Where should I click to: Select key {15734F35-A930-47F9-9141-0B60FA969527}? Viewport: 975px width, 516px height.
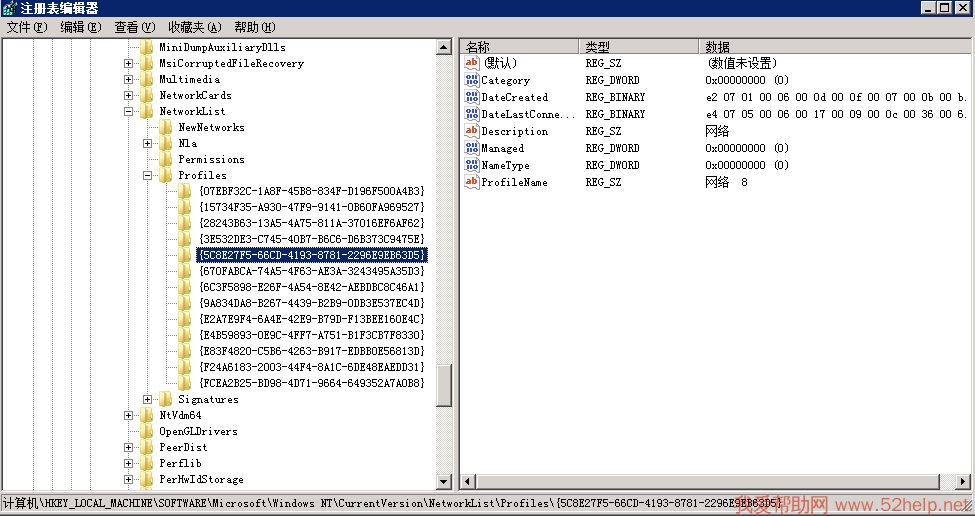click(x=312, y=207)
